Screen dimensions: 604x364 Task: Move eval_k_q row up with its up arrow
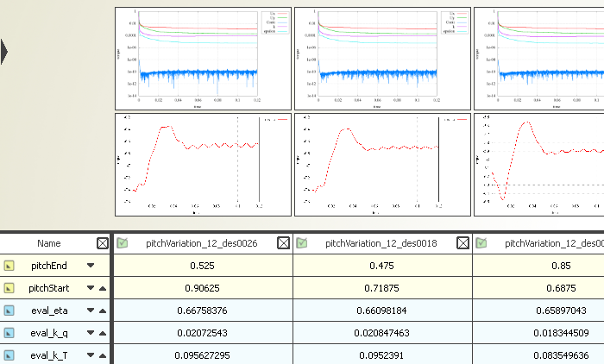pos(103,333)
